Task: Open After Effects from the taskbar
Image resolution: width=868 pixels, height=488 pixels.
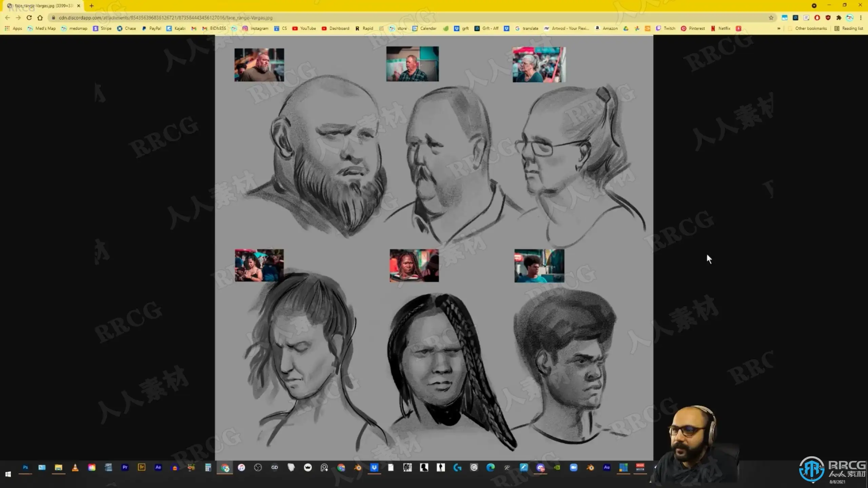Action: click(158, 467)
